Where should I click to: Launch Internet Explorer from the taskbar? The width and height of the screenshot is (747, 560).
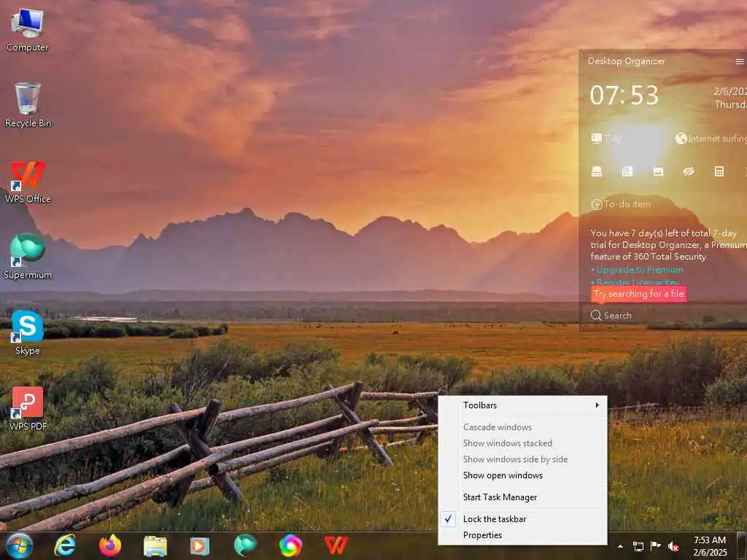tap(64, 545)
